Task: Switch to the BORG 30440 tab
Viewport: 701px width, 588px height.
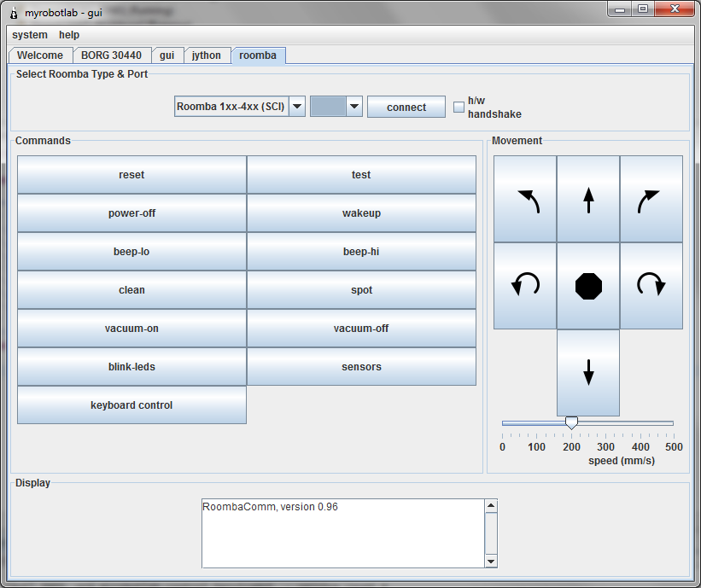Action: (x=111, y=55)
